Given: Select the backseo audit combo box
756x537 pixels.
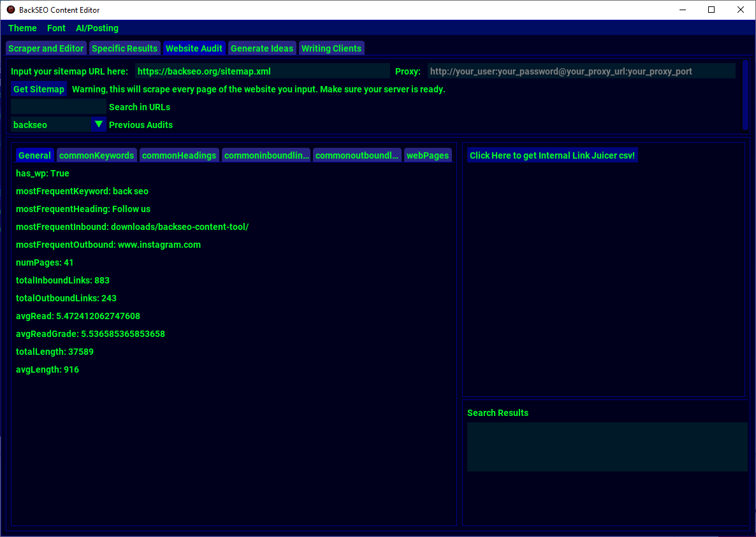Looking at the screenshot, I should coord(51,125).
